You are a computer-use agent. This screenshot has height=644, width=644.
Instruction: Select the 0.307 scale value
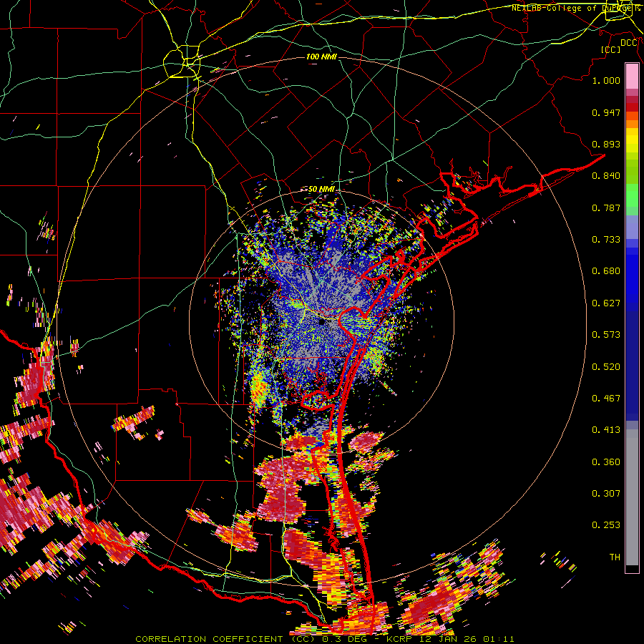click(606, 494)
